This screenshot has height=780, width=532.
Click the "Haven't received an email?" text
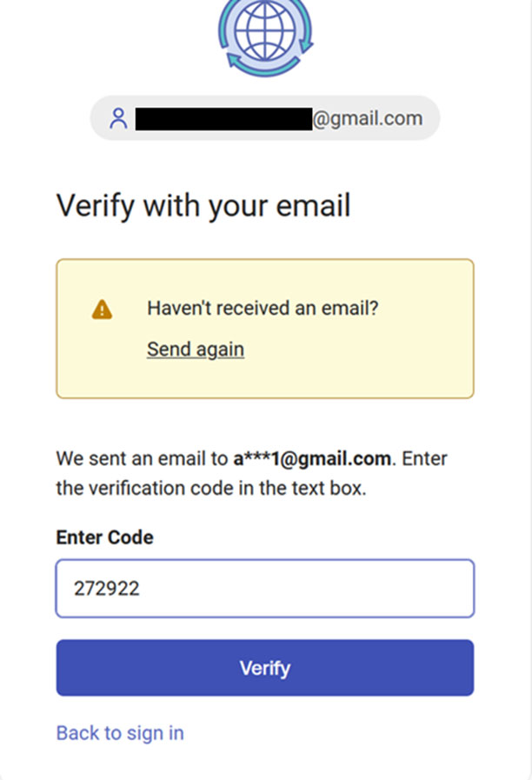[x=263, y=308]
